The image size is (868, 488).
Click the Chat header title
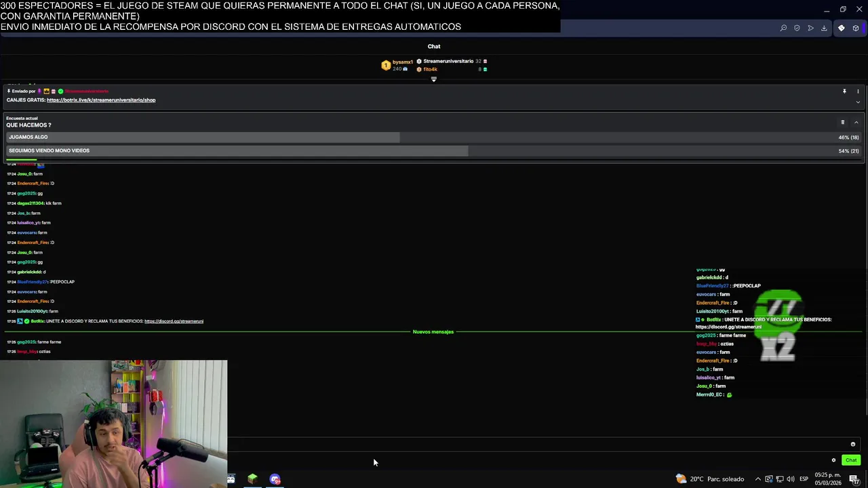434,47
